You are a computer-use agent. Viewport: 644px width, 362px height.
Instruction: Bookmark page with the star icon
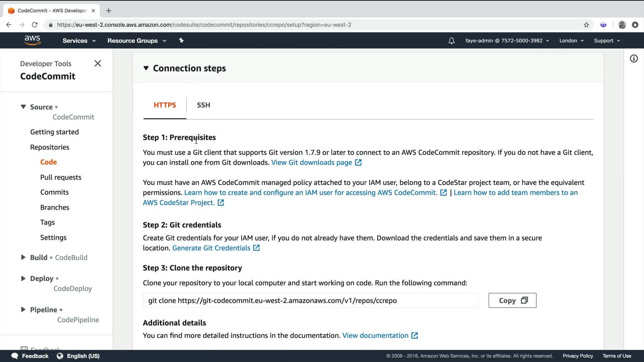coord(586,25)
